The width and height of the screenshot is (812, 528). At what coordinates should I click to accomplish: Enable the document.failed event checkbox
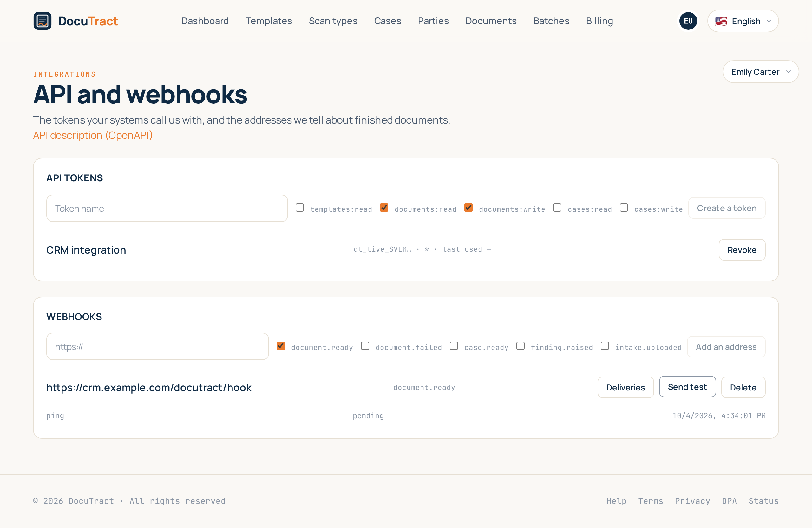pyautogui.click(x=365, y=346)
